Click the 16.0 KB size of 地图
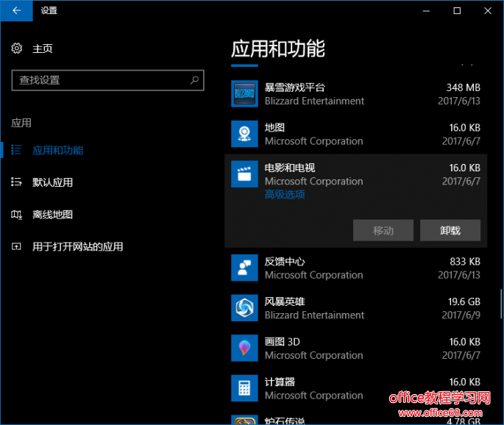Viewport: 504px width, 425px height. tap(464, 127)
